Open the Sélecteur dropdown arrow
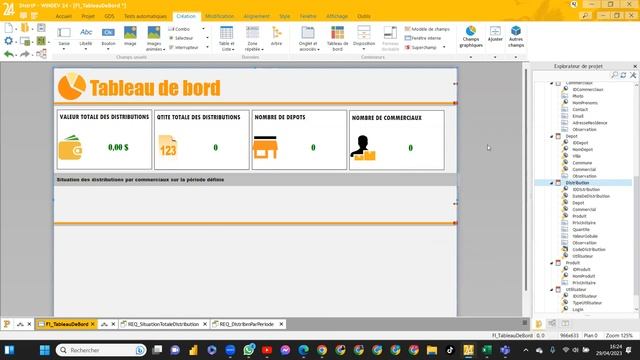 point(207,38)
